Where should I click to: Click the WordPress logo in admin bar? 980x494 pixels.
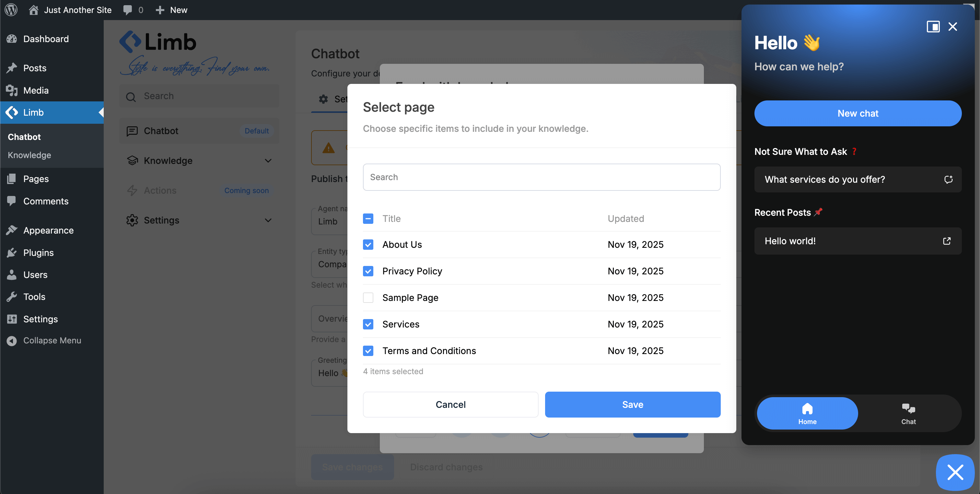(11, 10)
